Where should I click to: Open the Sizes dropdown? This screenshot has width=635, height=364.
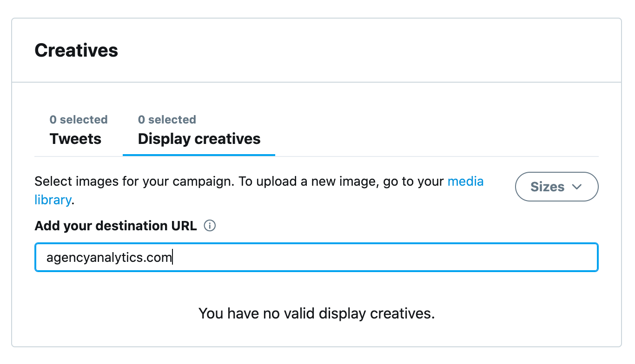556,187
